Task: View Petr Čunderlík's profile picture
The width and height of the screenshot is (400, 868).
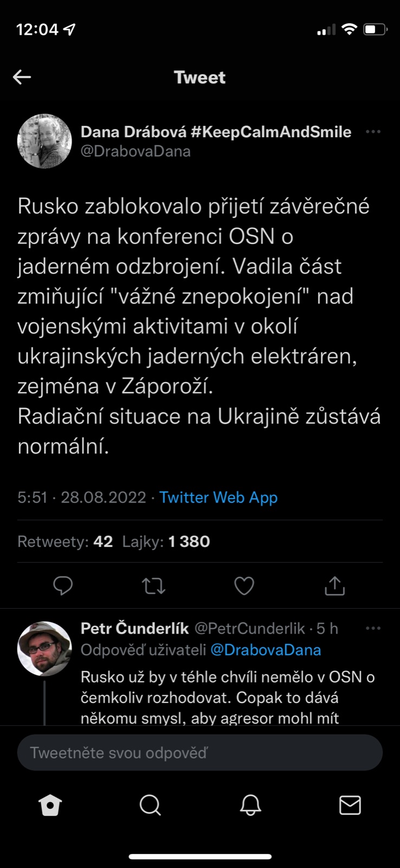Action: click(44, 648)
